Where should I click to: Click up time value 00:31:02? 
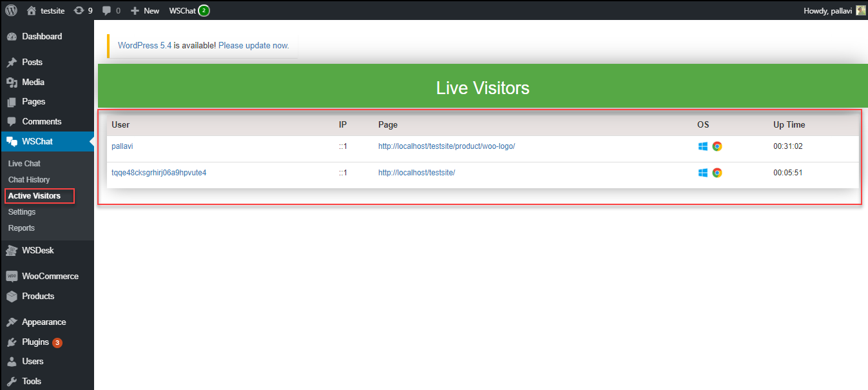[788, 146]
